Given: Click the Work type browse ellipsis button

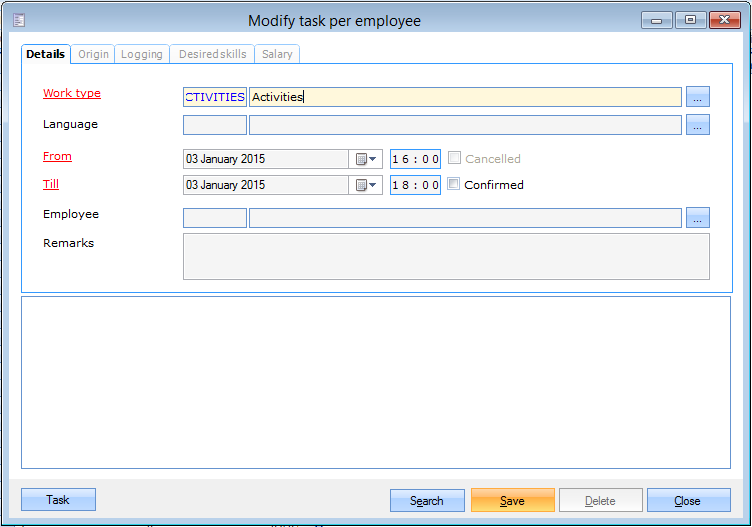Looking at the screenshot, I should pyautogui.click(x=698, y=97).
